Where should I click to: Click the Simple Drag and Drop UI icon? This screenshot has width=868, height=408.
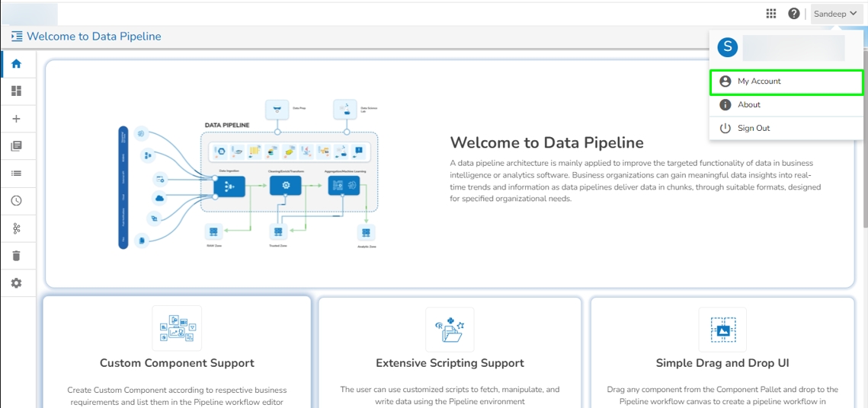coord(722,330)
